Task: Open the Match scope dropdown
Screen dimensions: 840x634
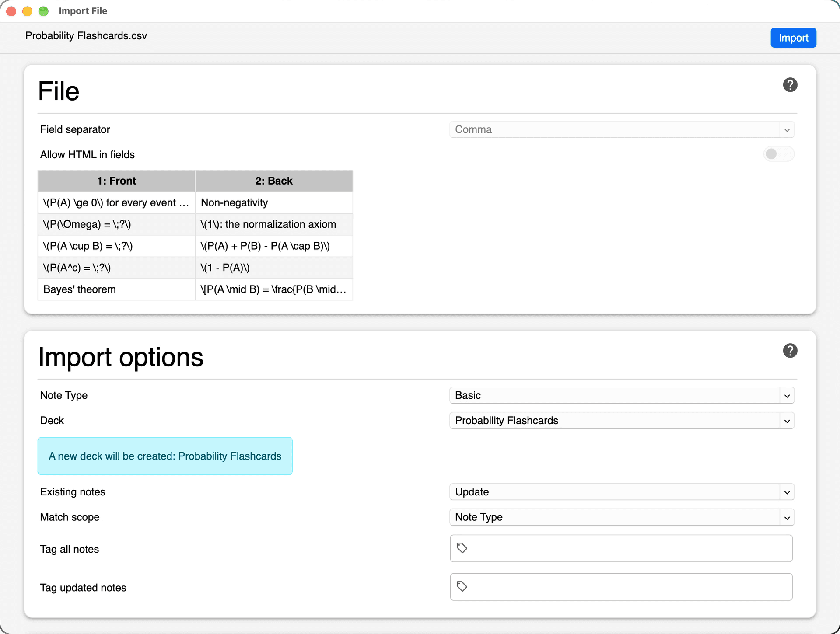Action: click(622, 517)
